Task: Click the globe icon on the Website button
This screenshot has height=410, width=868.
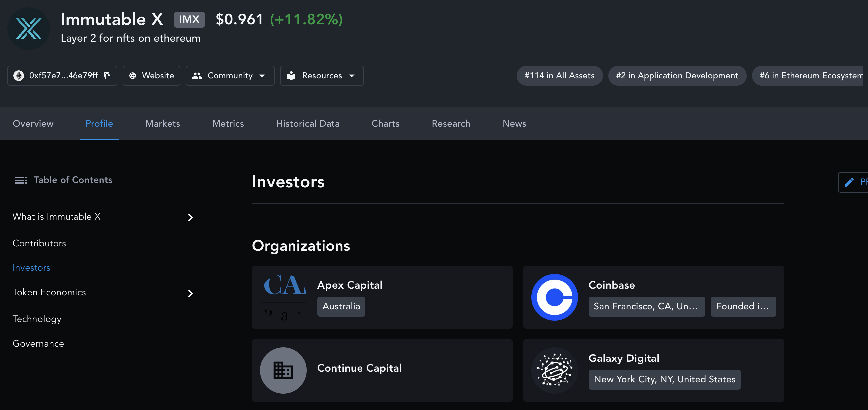Action: coord(133,76)
